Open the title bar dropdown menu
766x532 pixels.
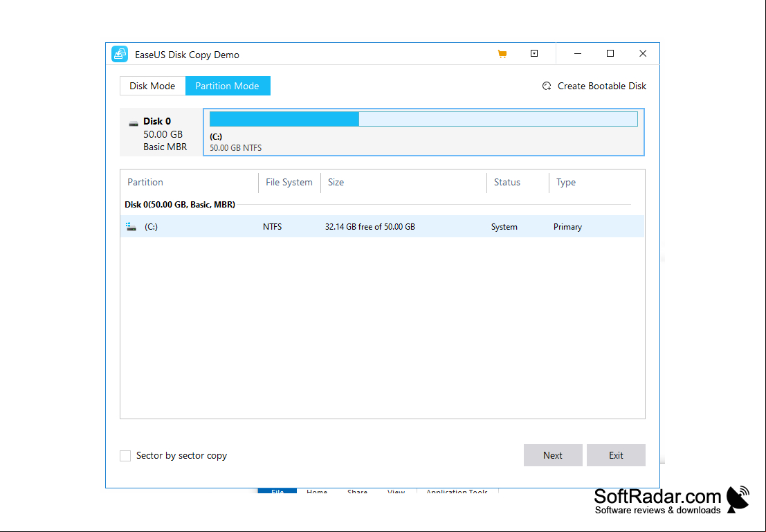click(x=534, y=53)
